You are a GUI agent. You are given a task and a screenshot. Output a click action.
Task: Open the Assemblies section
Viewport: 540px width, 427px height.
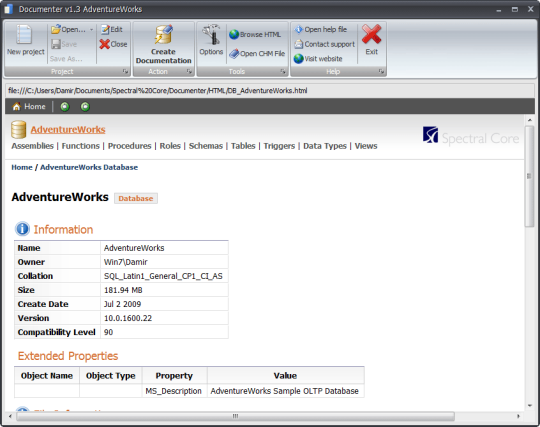(32, 146)
